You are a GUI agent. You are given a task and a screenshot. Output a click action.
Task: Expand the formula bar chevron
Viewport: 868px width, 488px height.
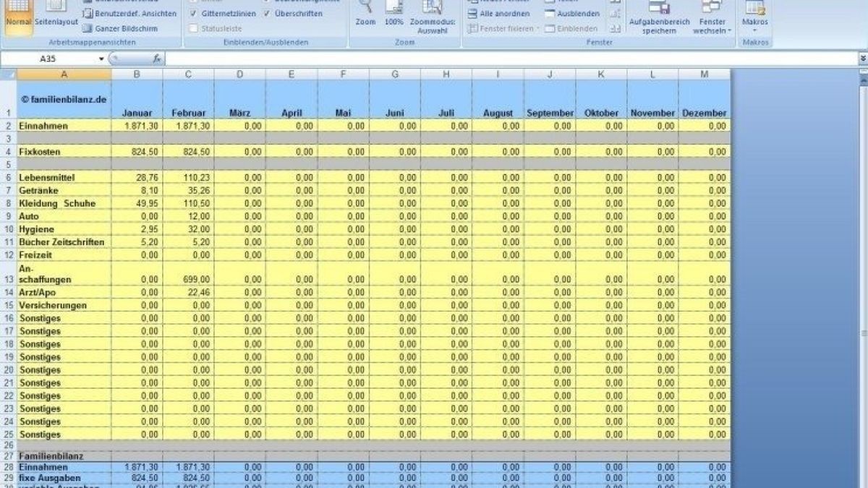[862, 58]
